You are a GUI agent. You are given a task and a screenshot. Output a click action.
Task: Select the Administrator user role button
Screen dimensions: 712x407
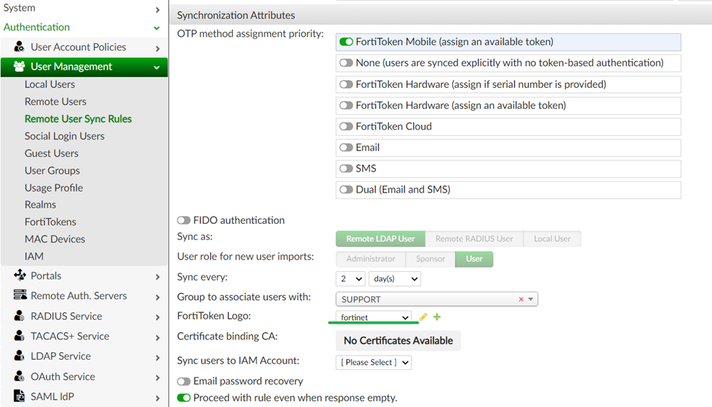(371, 258)
